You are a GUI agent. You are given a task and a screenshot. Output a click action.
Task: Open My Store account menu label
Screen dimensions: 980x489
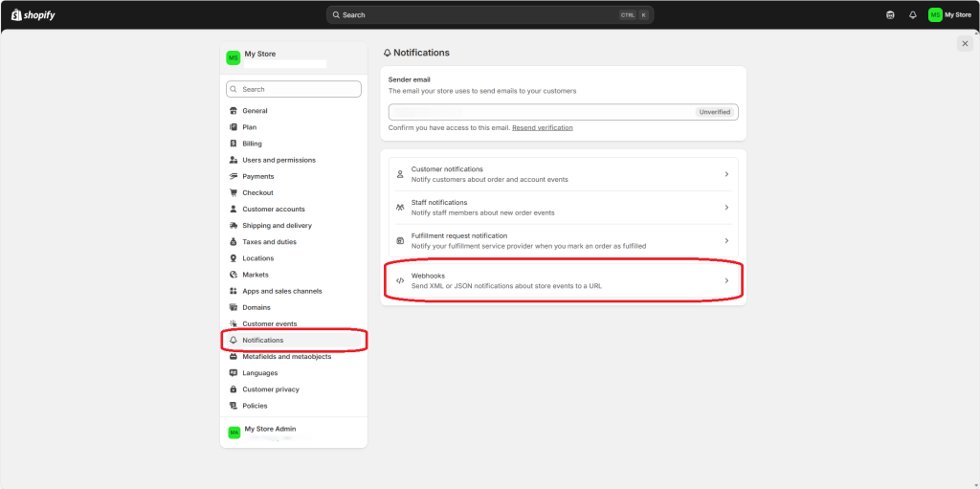958,15
